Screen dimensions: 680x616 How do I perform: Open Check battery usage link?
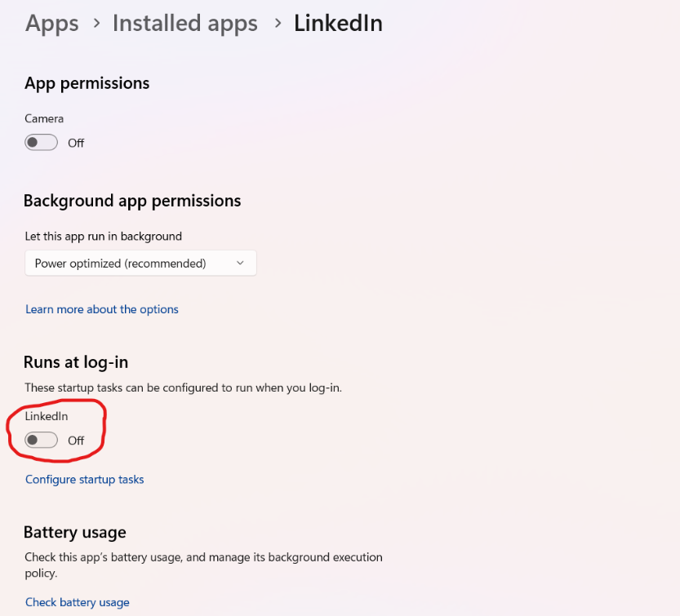78,602
